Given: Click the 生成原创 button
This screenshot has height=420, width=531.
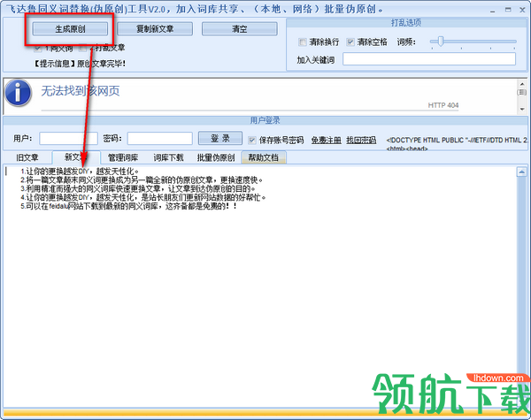Looking at the screenshot, I should pyautogui.click(x=70, y=29).
